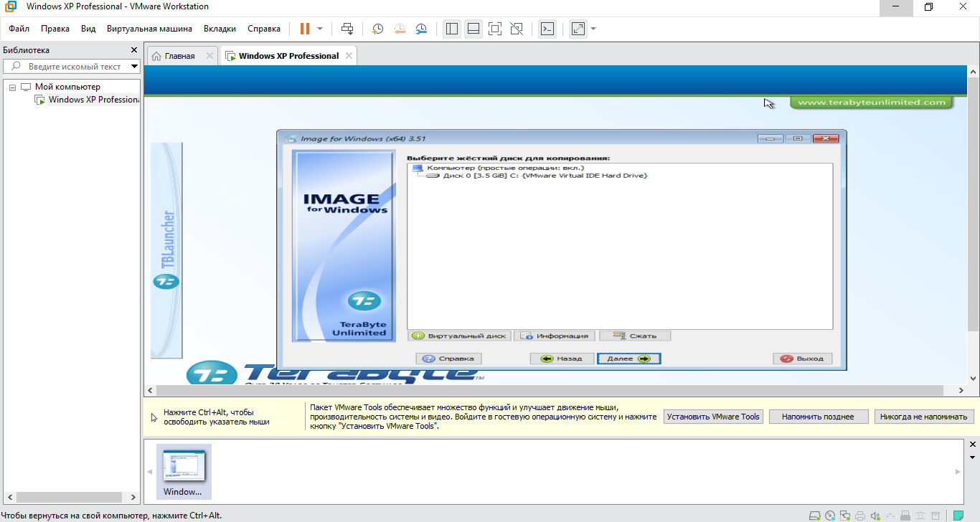This screenshot has width=980, height=522.
Task: Click the TBLauncher side panel
Action: tap(166, 250)
